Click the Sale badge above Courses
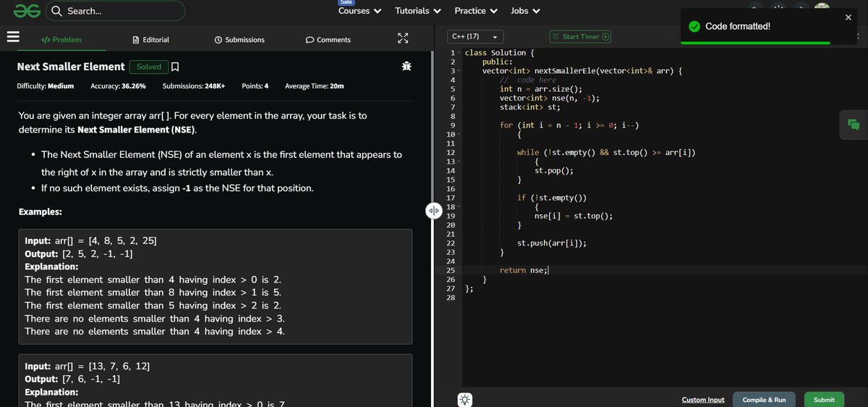This screenshot has width=868, height=407. pos(346,2)
